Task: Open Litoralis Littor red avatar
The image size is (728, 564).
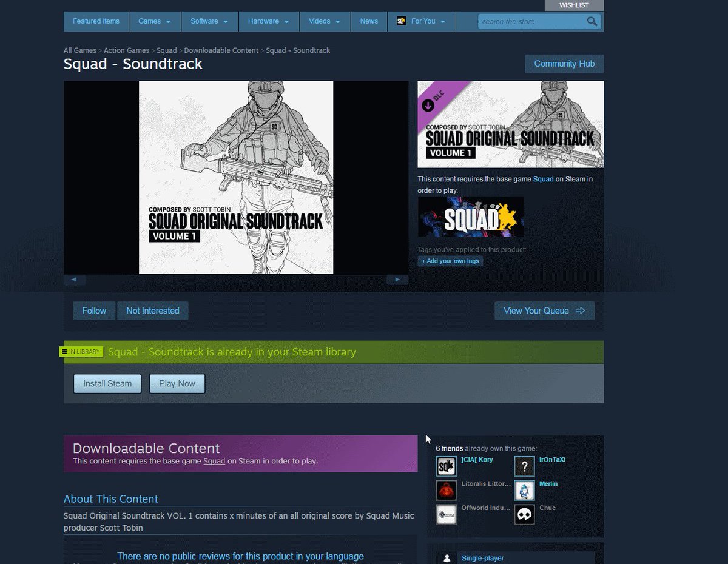Action: click(446, 491)
